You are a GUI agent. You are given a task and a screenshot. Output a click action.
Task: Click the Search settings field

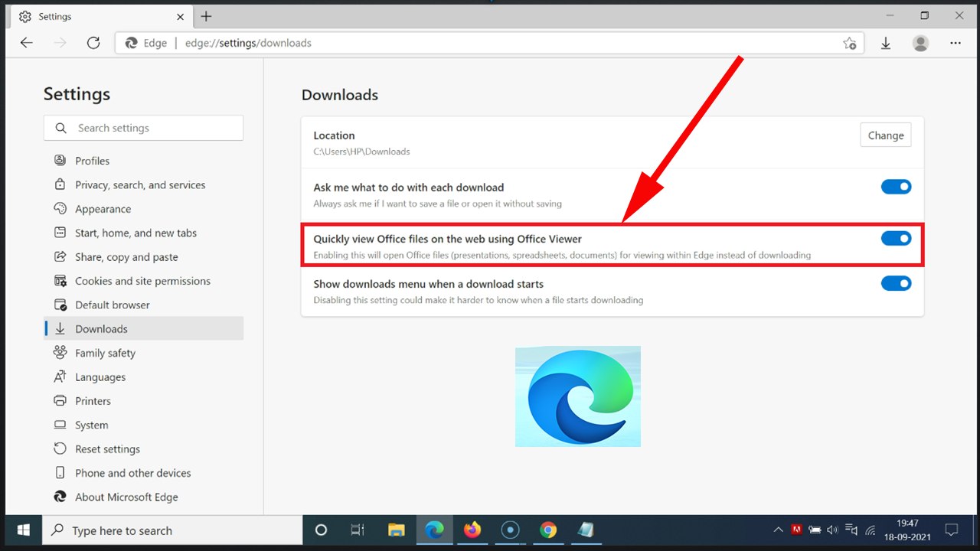(143, 128)
